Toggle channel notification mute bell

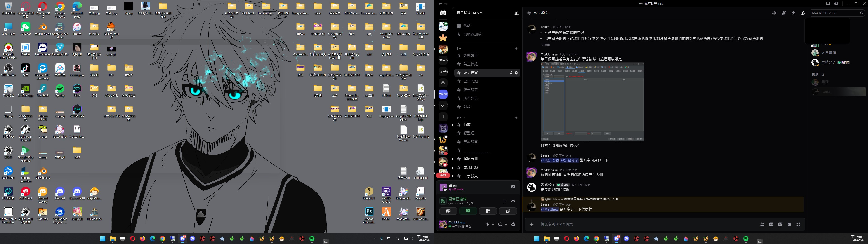click(x=784, y=13)
